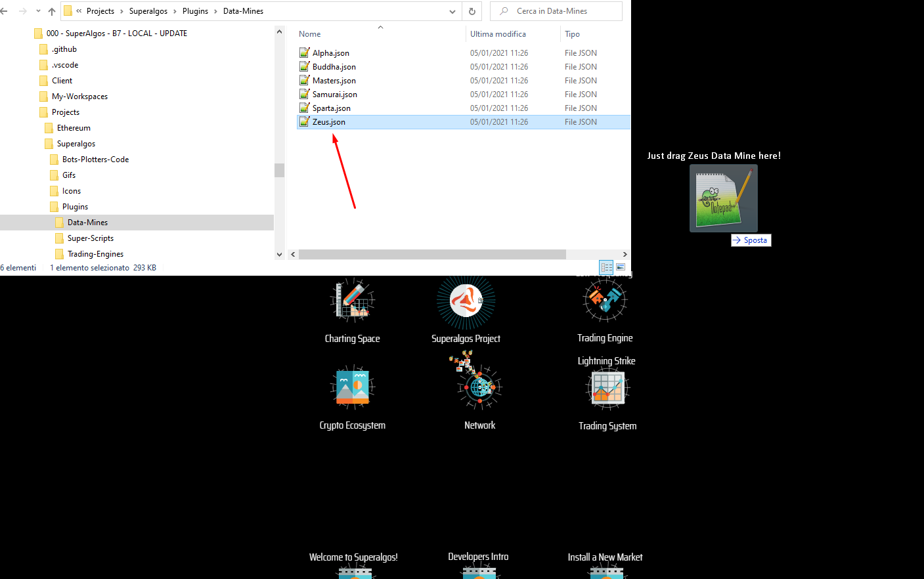Open address bar history dropdown
This screenshot has height=579, width=924.
coord(452,11)
